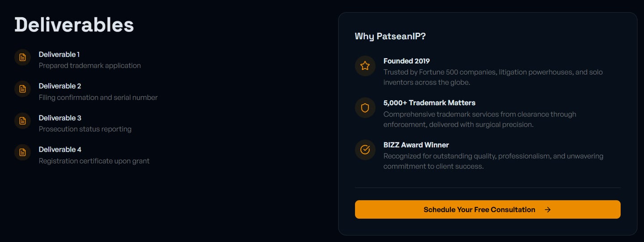Screen dimensions: 644x242
Task: Click the 5,000+ Trademark Matters title
Action: click(429, 103)
